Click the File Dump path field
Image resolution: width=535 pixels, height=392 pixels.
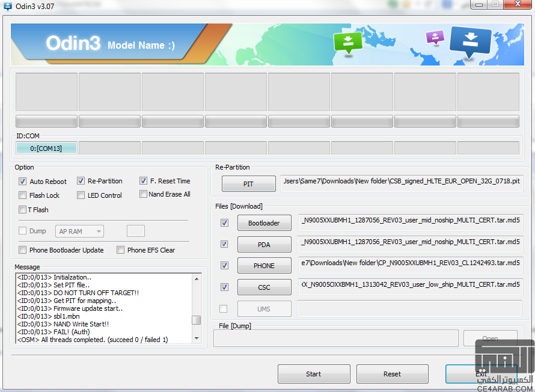(x=336, y=338)
